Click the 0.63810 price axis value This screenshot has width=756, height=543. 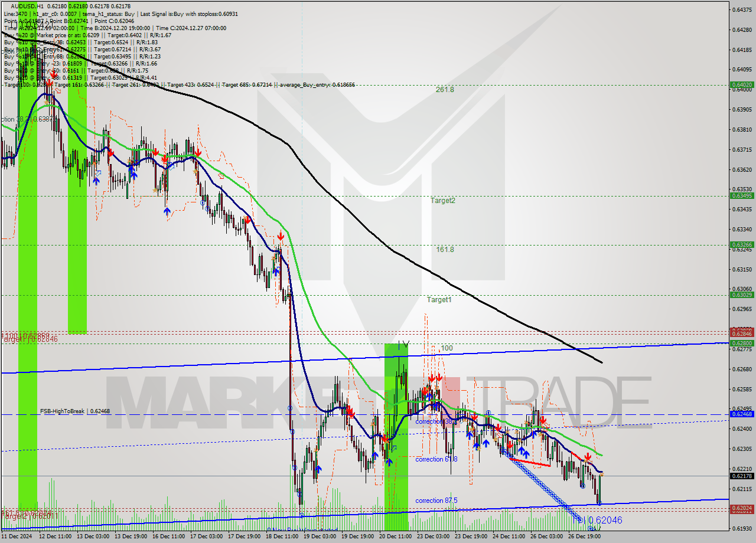(743, 129)
